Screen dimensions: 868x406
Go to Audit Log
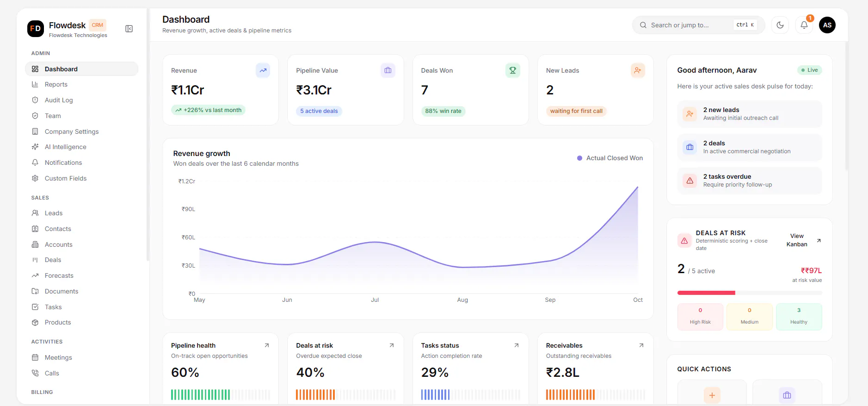click(x=81, y=100)
